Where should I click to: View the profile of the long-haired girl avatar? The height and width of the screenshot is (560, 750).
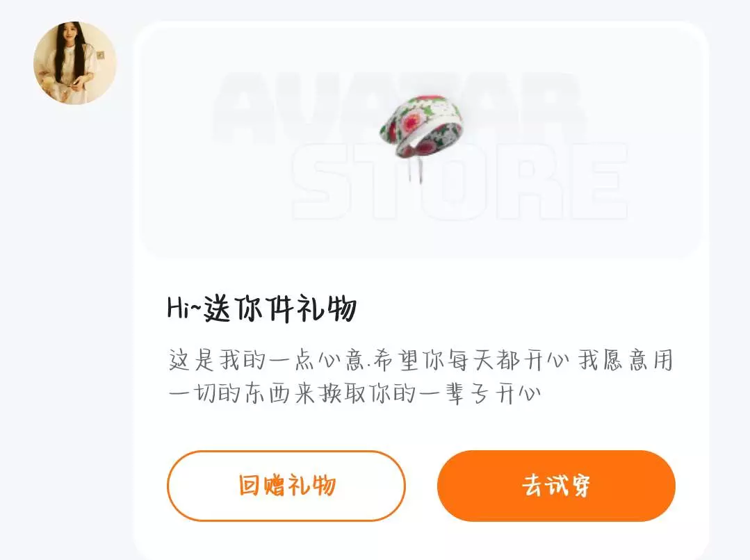click(x=74, y=63)
